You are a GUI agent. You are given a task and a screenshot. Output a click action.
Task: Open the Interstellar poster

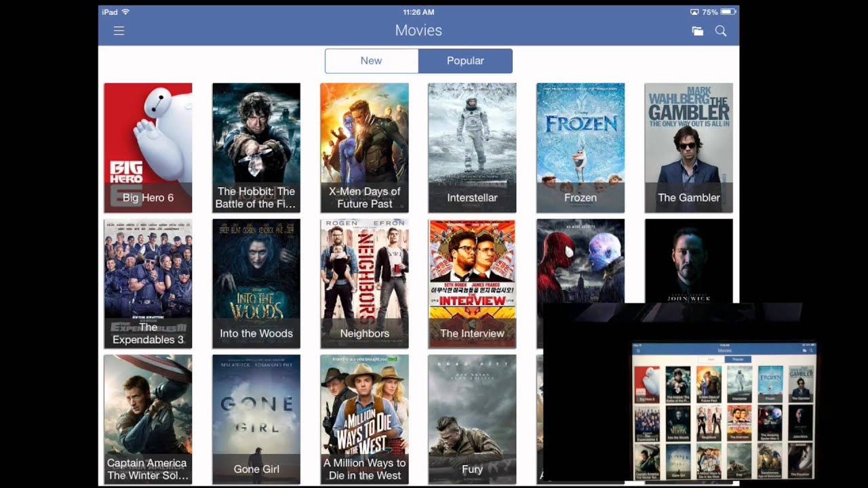[x=472, y=148]
